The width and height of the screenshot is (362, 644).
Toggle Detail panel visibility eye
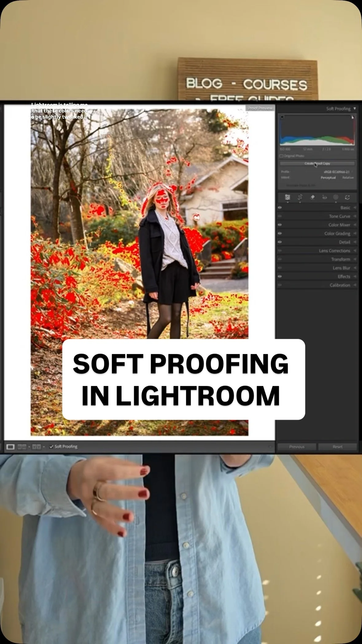[x=280, y=242]
